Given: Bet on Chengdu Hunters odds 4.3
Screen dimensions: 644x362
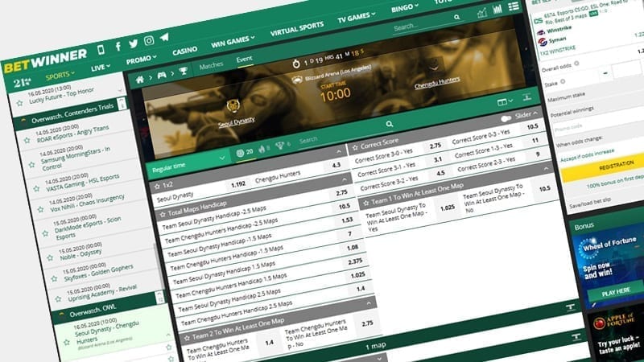Looking at the screenshot, I should (x=336, y=165).
